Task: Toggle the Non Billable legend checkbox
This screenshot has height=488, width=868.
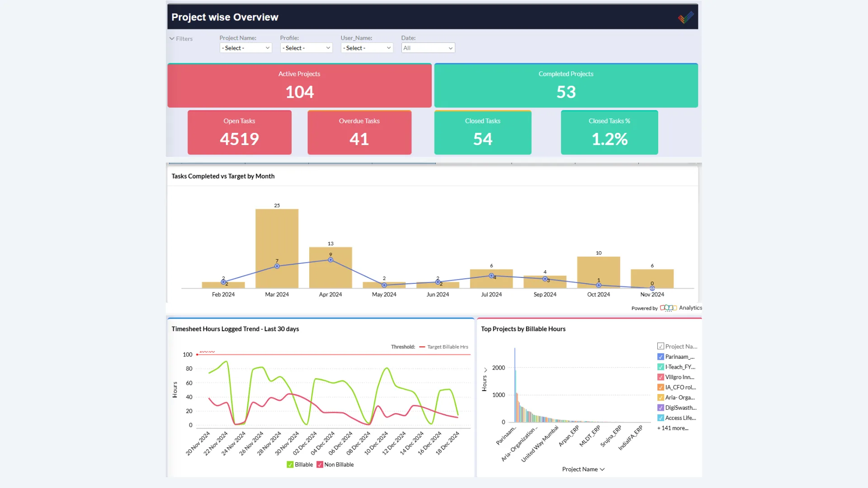Action: click(320, 465)
